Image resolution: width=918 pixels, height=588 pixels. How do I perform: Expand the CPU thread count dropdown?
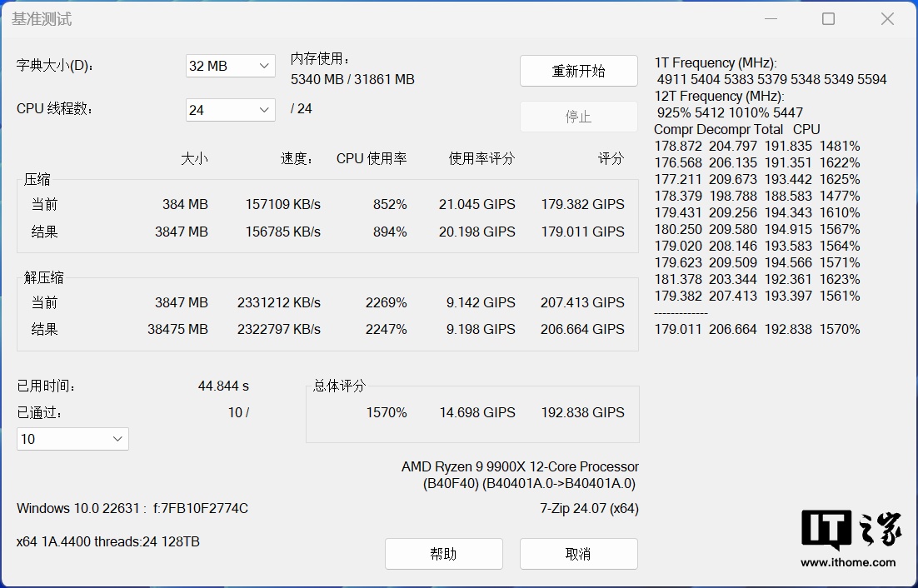[x=230, y=109]
